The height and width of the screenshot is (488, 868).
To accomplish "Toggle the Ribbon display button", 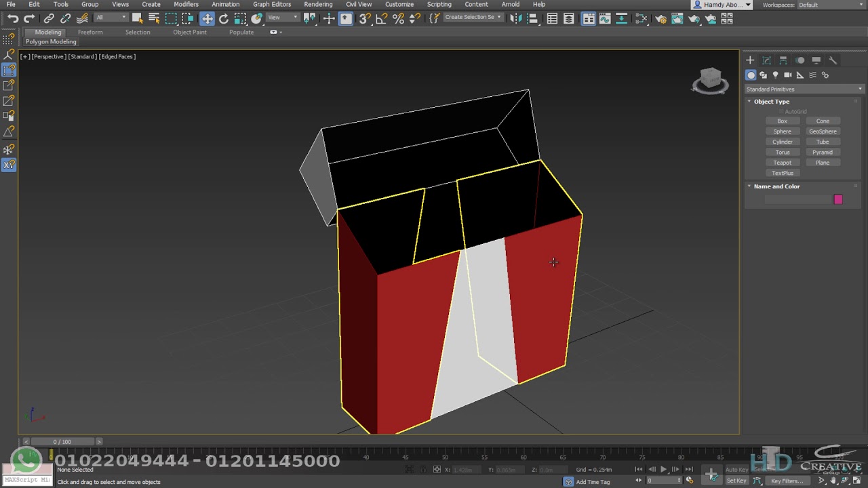I will [589, 19].
